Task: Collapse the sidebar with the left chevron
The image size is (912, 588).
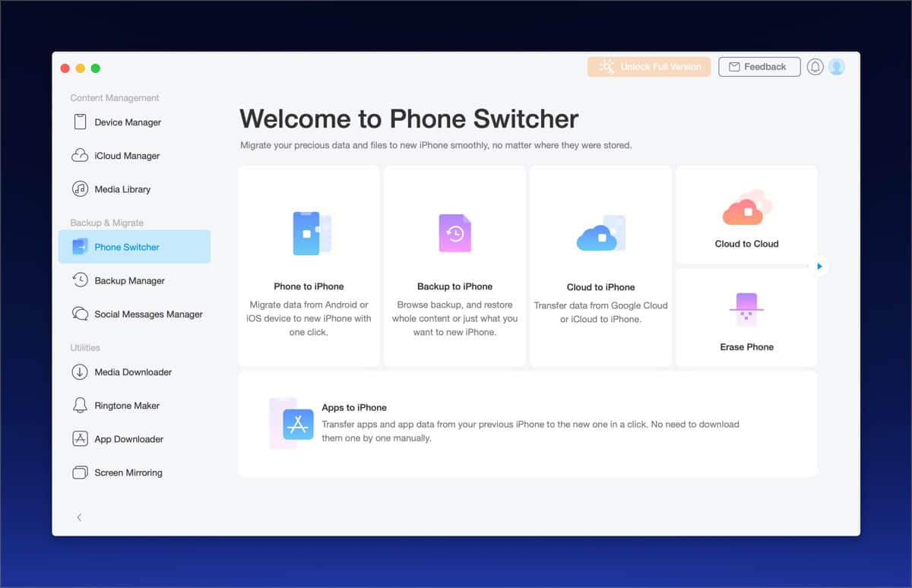Action: [79, 517]
